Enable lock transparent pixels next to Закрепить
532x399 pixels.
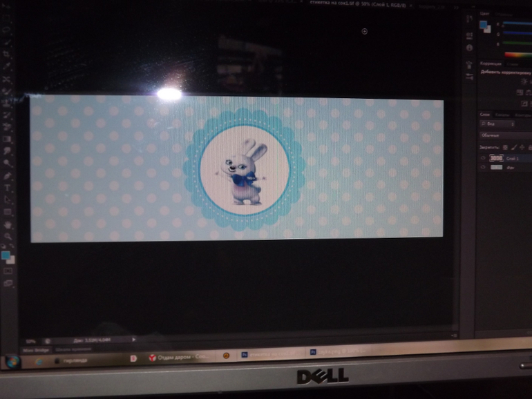[x=505, y=147]
